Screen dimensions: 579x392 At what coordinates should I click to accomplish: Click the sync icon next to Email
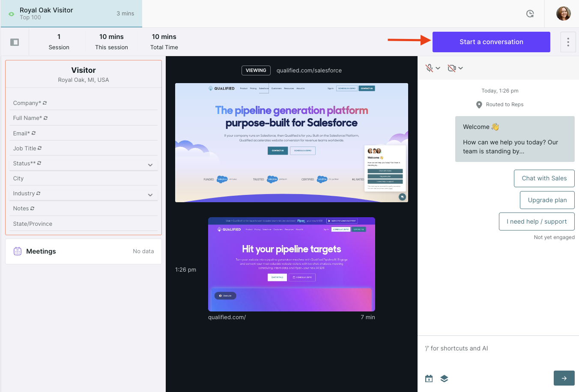[x=33, y=133]
